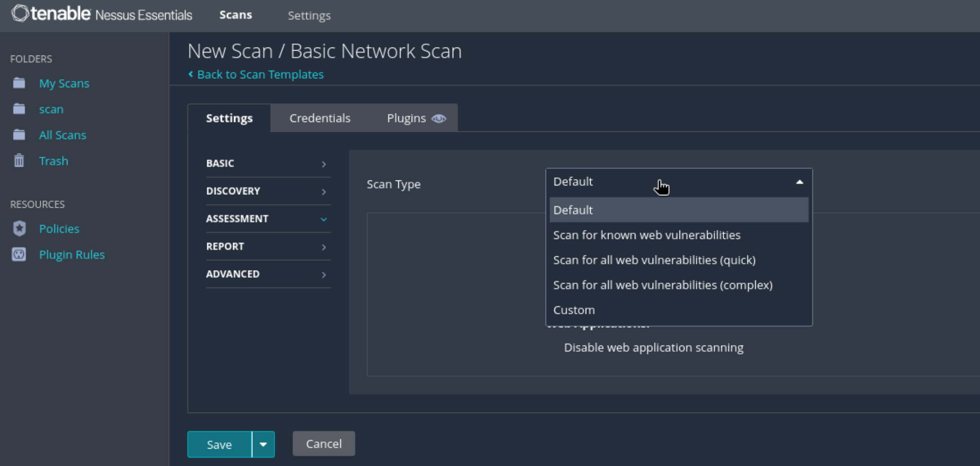Click the Trash can icon
The image size is (980, 466).
pyautogui.click(x=19, y=161)
